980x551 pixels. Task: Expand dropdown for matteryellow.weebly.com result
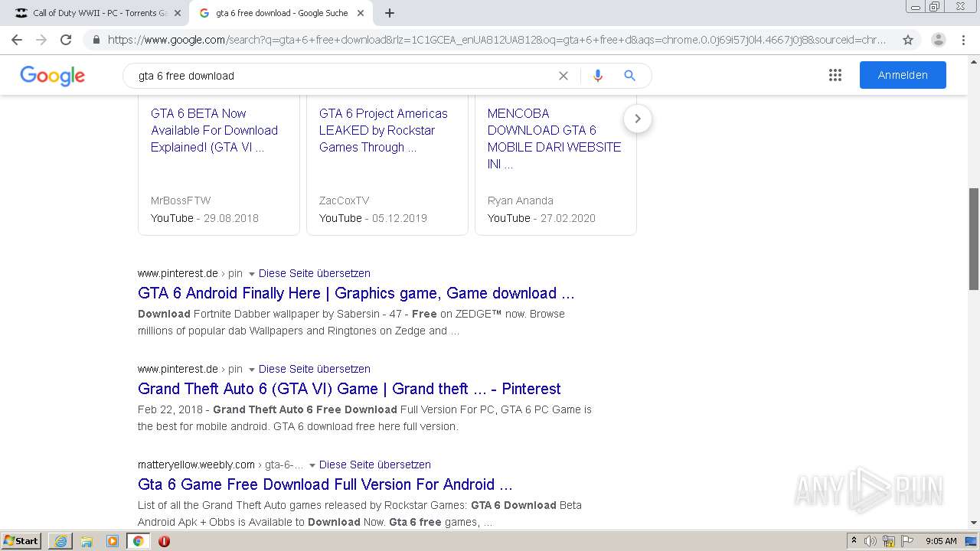point(312,465)
